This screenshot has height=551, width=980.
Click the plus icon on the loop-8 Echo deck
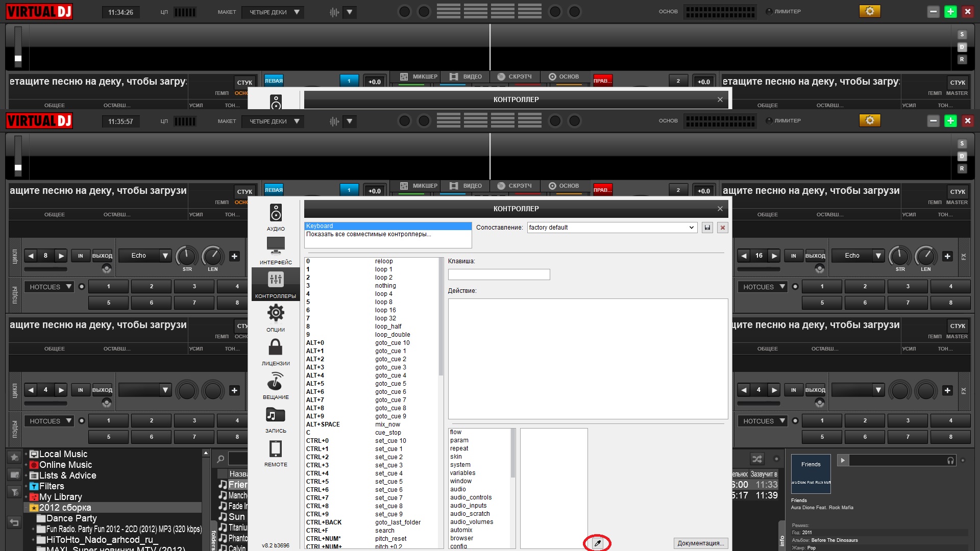[x=234, y=256]
